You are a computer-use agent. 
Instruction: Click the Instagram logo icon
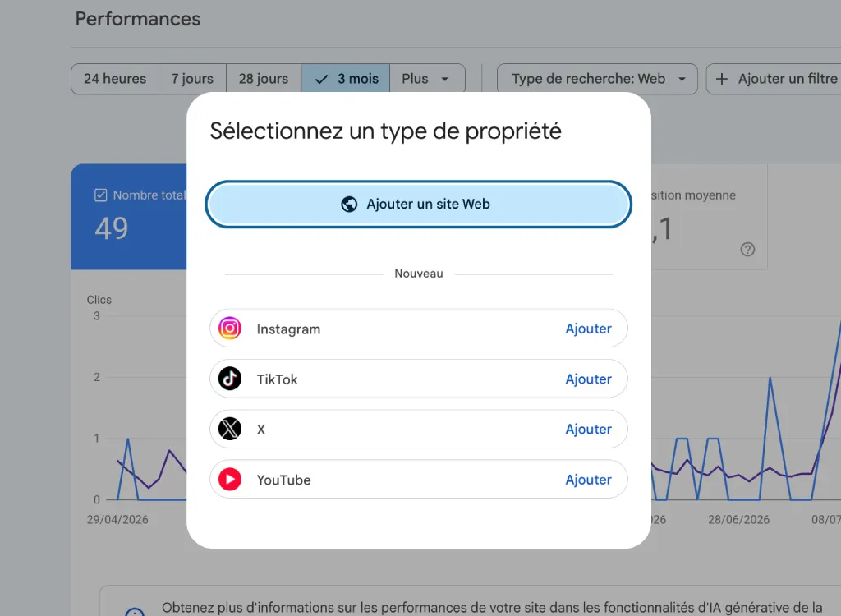[x=230, y=329]
